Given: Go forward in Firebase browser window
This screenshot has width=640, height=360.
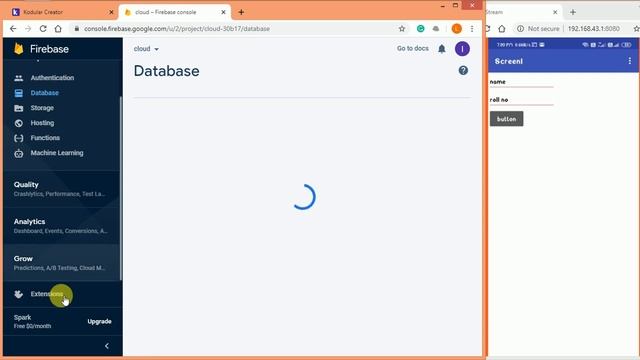Looking at the screenshot, I should [28, 29].
